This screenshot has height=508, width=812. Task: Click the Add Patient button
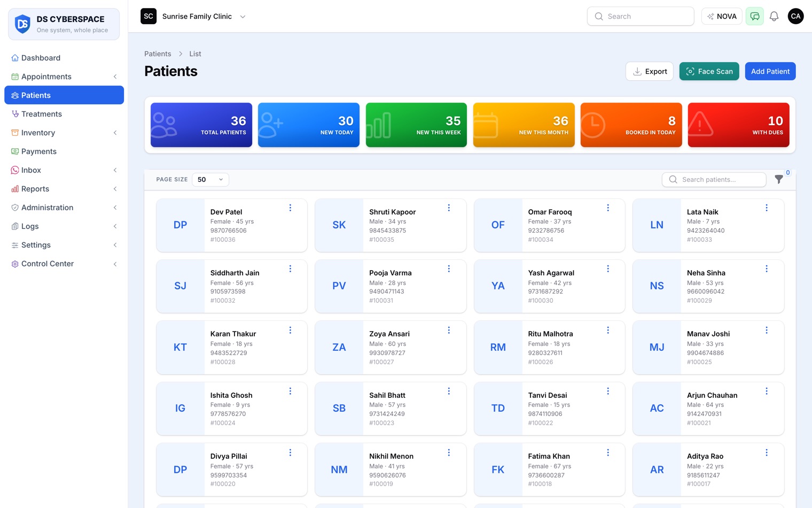click(x=770, y=71)
